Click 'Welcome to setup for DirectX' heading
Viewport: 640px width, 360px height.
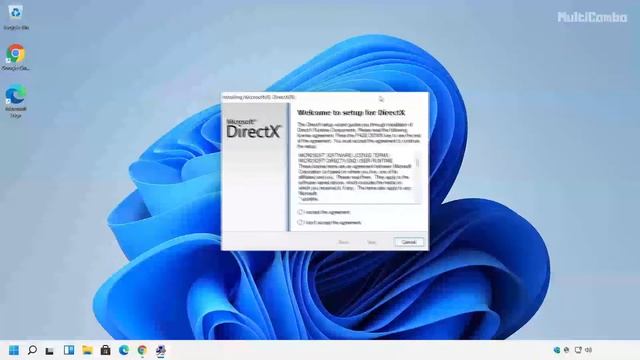351,112
